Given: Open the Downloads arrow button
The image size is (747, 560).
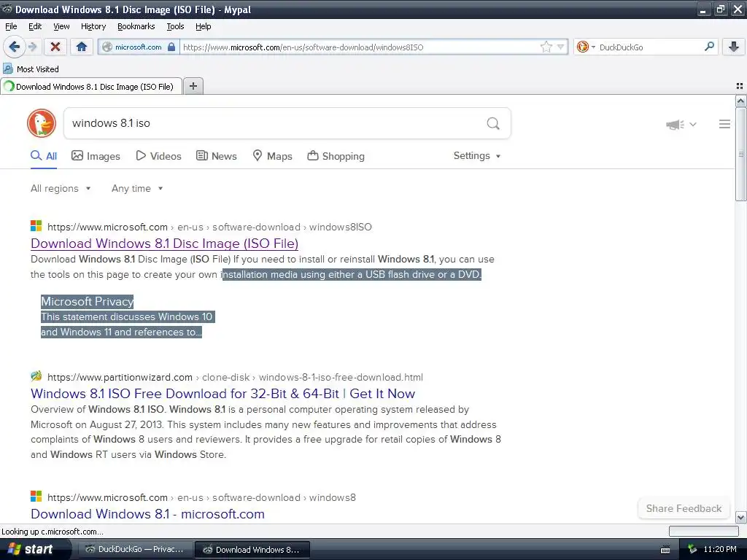Looking at the screenshot, I should (x=734, y=47).
